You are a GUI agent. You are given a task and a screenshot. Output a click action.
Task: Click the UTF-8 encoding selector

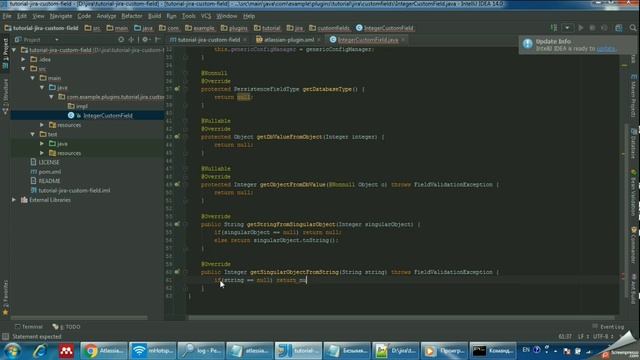[x=603, y=337]
